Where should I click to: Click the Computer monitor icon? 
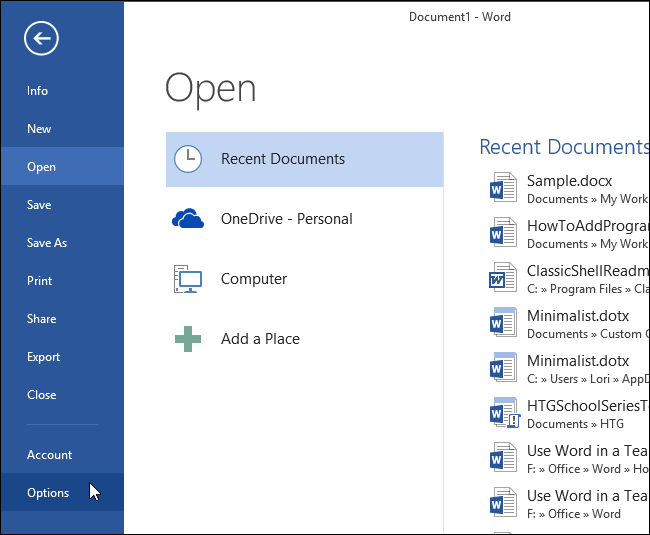click(x=188, y=279)
